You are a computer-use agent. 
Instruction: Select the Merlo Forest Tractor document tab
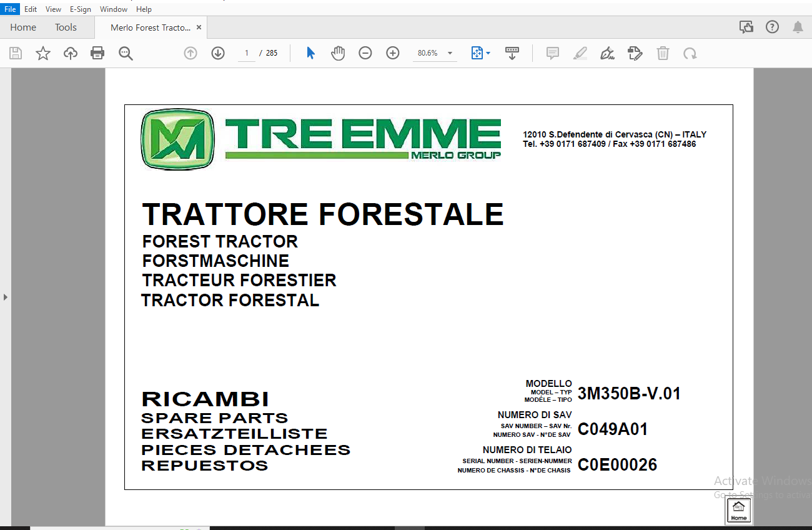tap(151, 27)
